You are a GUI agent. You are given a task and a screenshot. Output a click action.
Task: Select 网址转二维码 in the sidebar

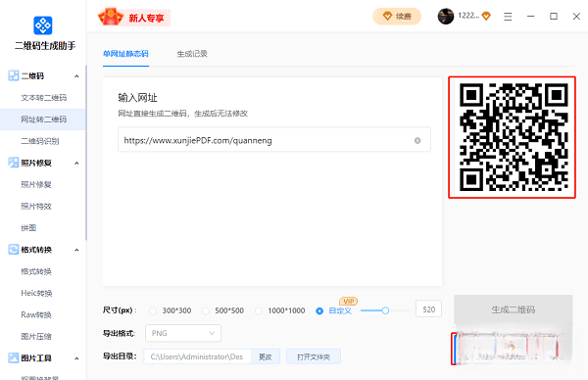click(43, 119)
